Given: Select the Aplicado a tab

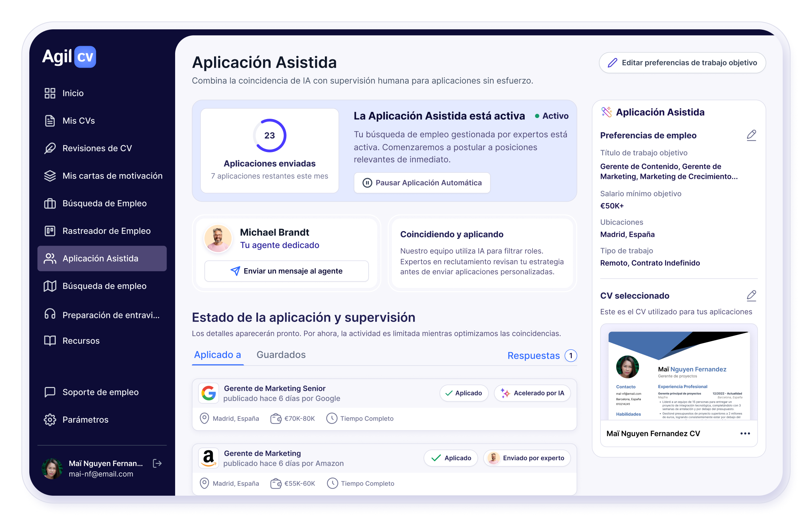Looking at the screenshot, I should pos(217,355).
